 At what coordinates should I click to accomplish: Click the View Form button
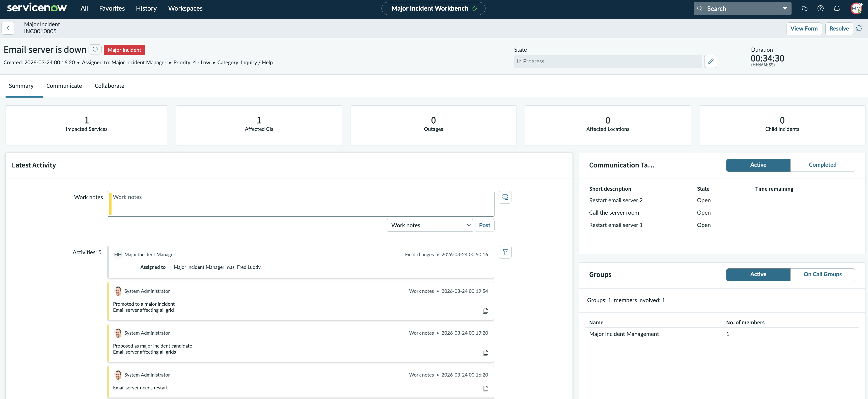(x=804, y=28)
